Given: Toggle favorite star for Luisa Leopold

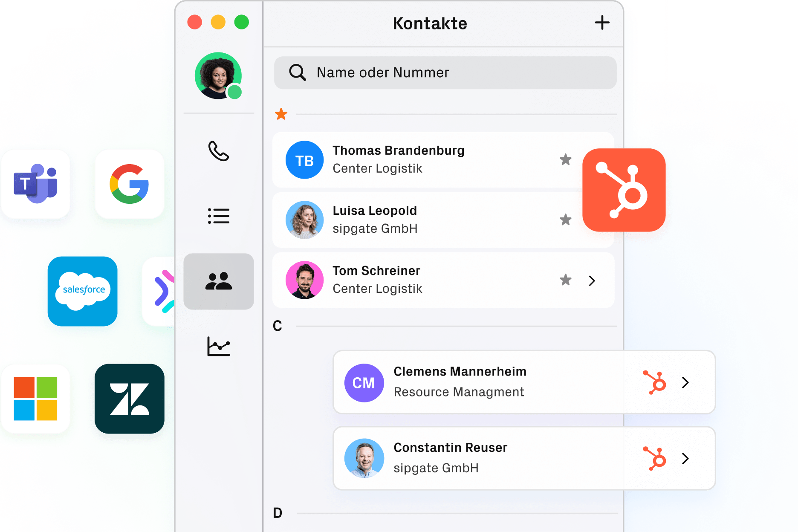Looking at the screenshot, I should (x=565, y=220).
